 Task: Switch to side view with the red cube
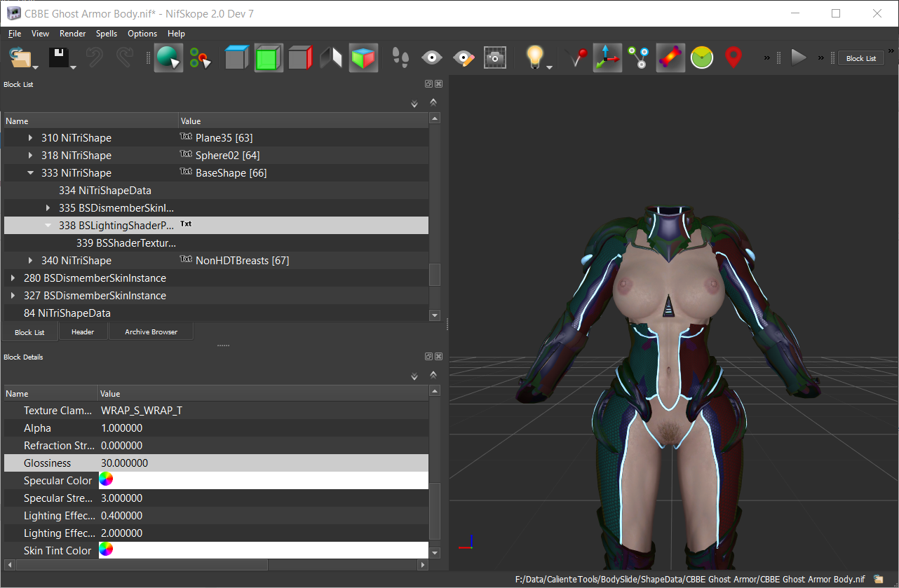pos(300,58)
